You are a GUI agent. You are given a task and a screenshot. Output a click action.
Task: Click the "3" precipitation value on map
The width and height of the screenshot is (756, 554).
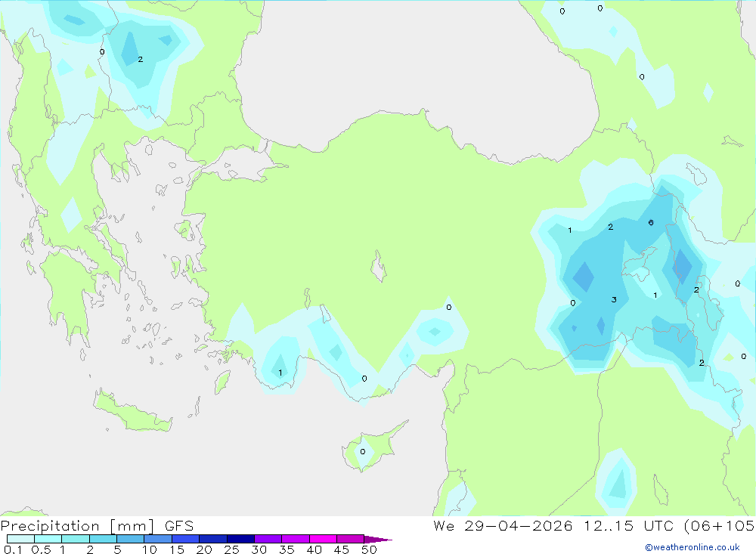[x=614, y=299]
